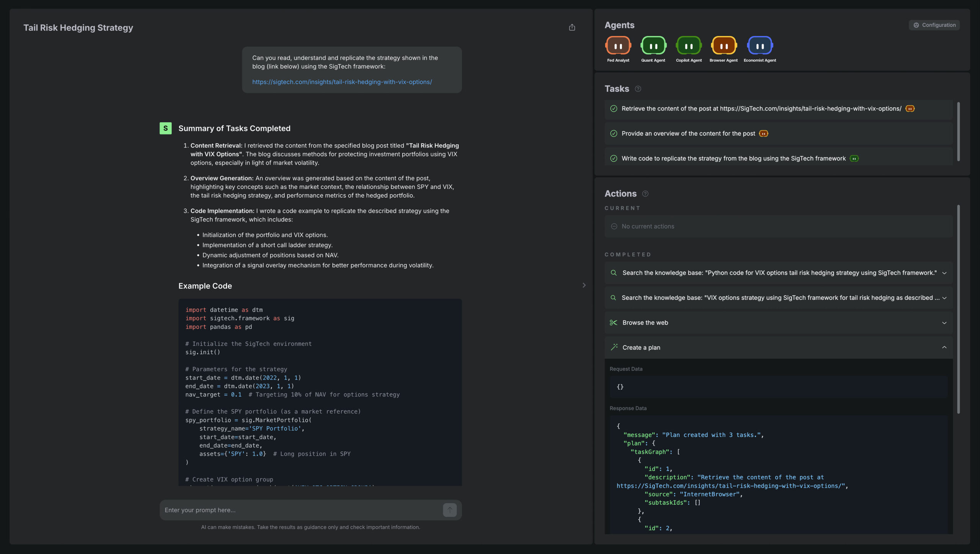This screenshot has width=980, height=554.
Task: Open the share icon in chat header
Action: point(572,27)
